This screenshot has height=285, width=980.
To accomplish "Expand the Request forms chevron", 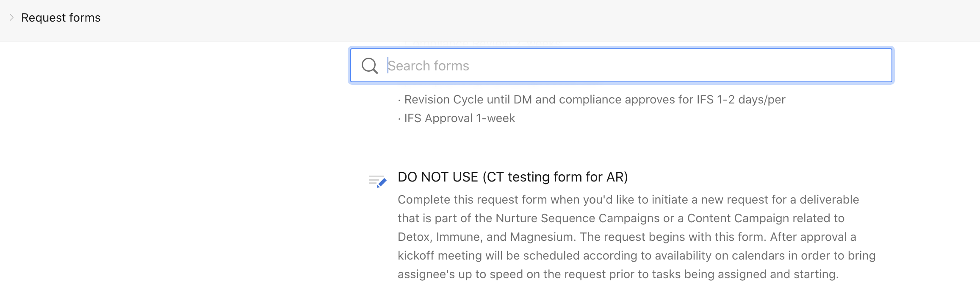I will coord(11,17).
